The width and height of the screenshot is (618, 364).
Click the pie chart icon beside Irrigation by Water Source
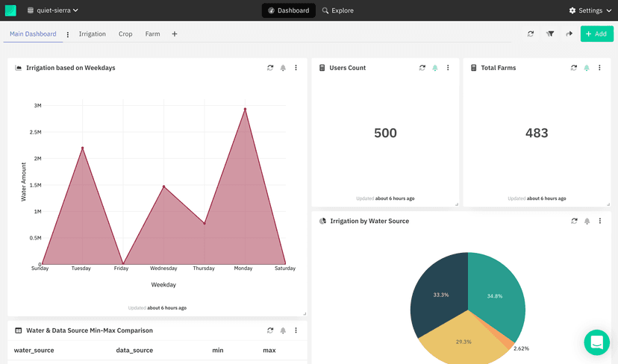(x=322, y=221)
